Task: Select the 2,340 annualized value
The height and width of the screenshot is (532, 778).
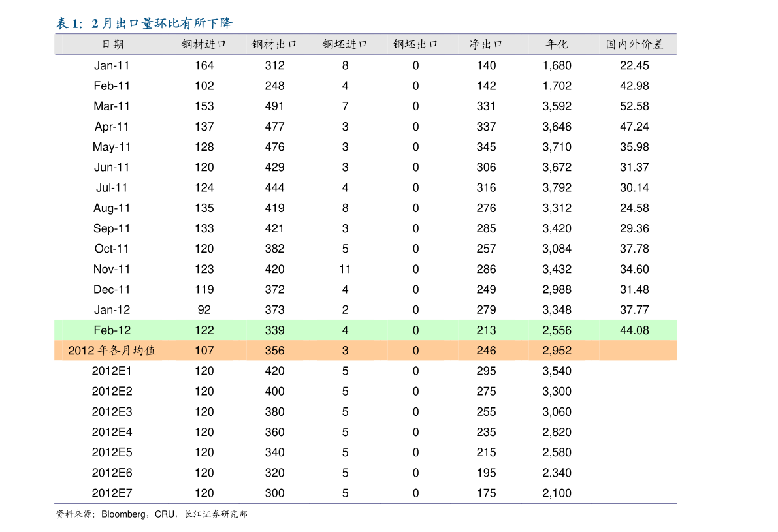Action: point(557,473)
